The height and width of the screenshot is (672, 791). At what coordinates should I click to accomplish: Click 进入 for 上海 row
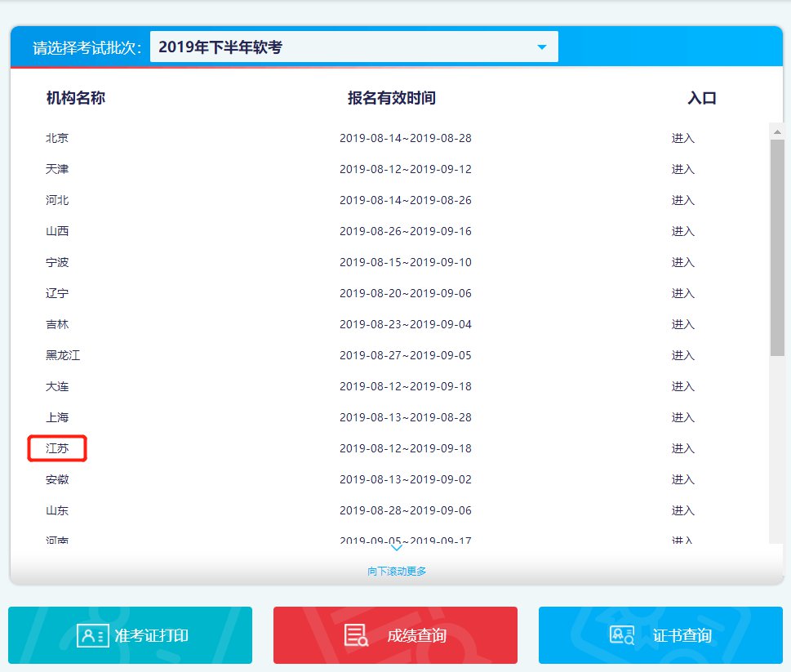click(682, 417)
